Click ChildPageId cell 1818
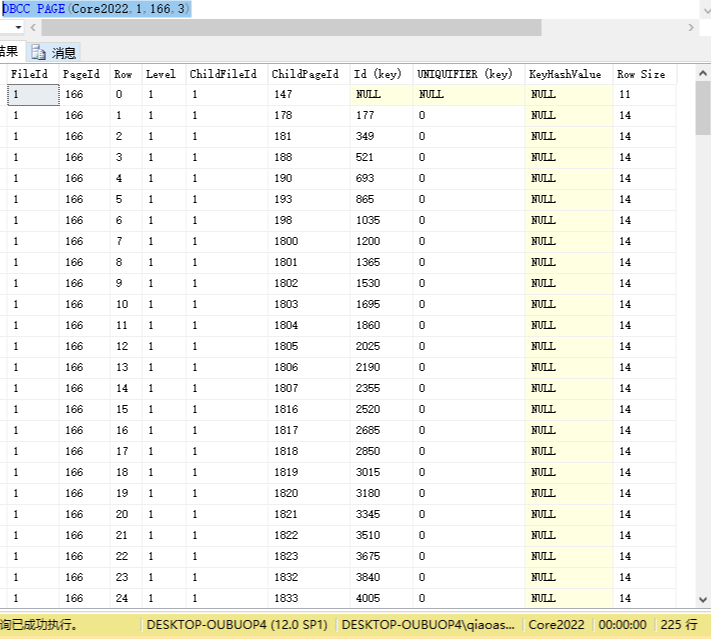This screenshot has width=711, height=639. (309, 451)
